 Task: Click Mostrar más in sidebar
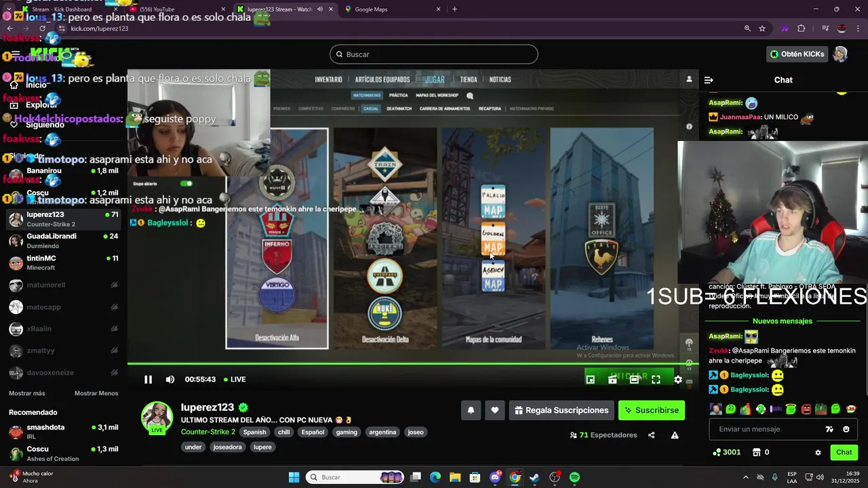27,393
